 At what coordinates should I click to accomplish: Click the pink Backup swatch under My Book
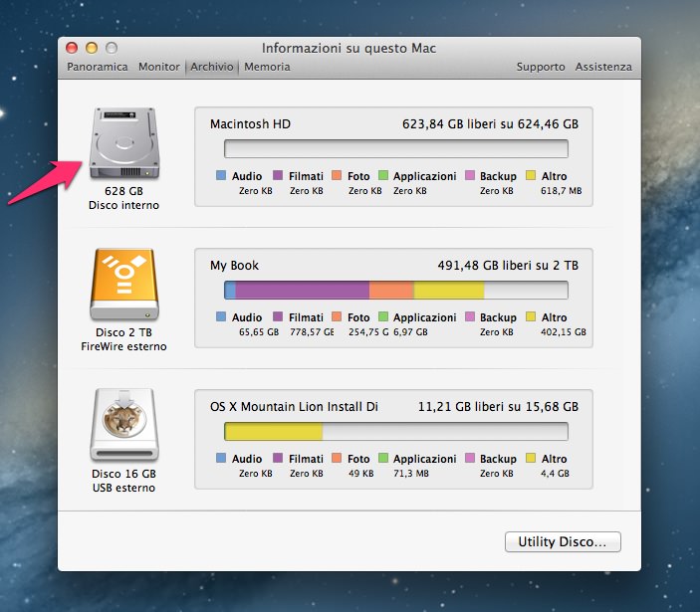(x=470, y=316)
